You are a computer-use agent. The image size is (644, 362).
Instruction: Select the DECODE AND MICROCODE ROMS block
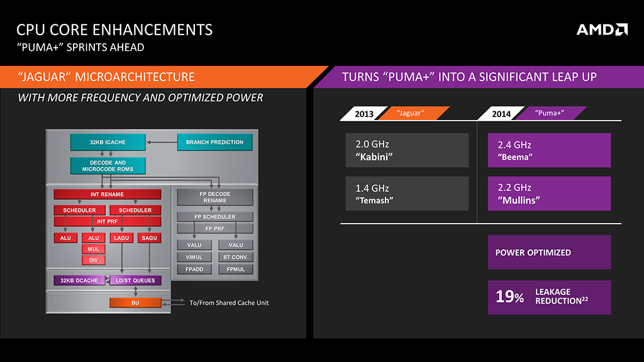pyautogui.click(x=108, y=166)
